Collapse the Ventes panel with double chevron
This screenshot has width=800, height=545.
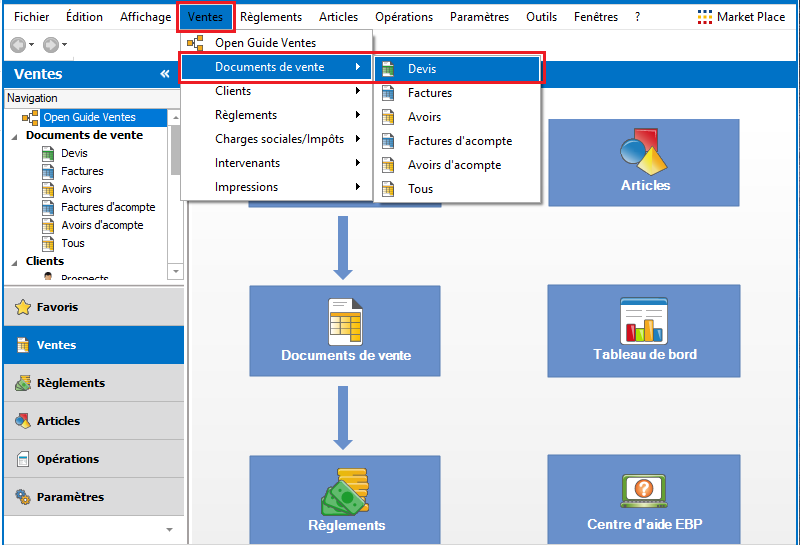click(165, 74)
